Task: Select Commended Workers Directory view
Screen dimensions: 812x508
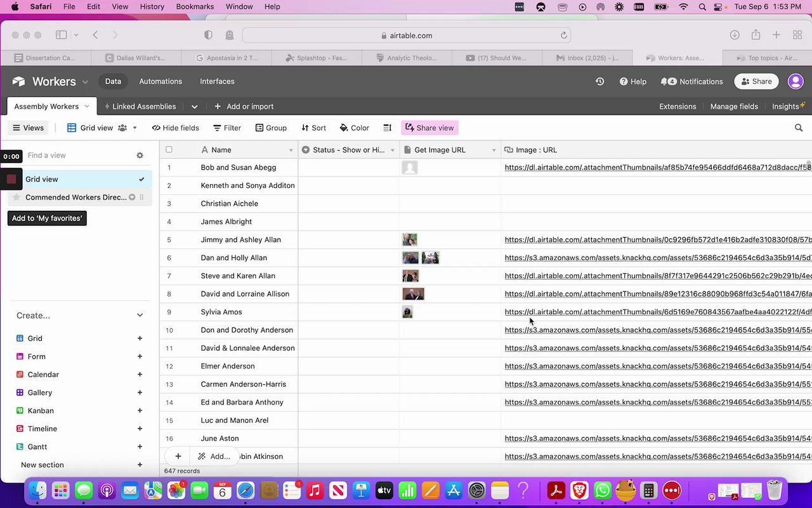Action: pos(75,197)
